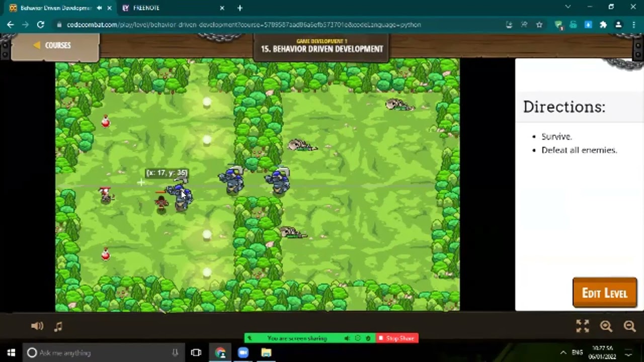Screen dimensions: 644x362
Task: Click the 'Defeat all enemies.' direction
Action: click(579, 150)
